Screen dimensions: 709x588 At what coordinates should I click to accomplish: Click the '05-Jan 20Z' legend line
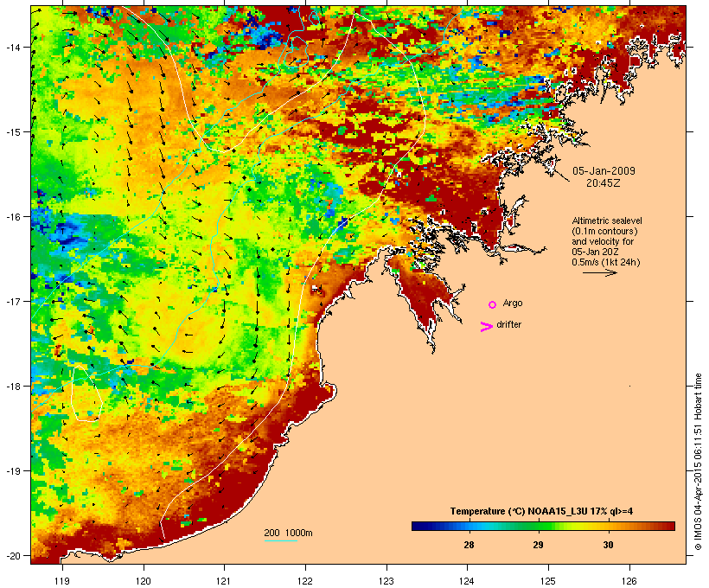pos(595,252)
